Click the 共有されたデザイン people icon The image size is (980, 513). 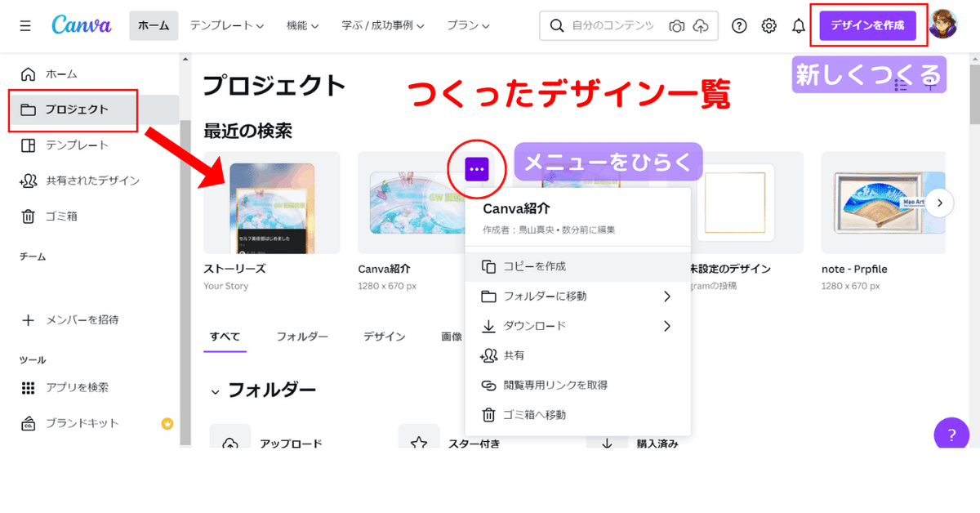click(29, 181)
